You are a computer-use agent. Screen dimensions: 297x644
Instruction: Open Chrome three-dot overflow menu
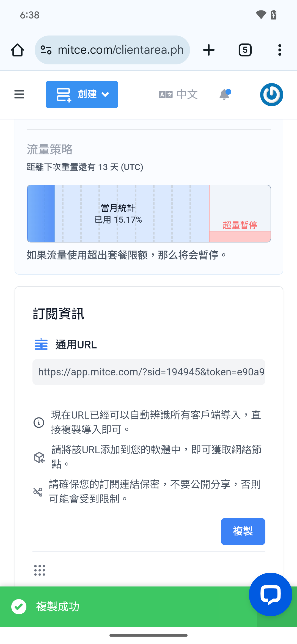point(280,50)
